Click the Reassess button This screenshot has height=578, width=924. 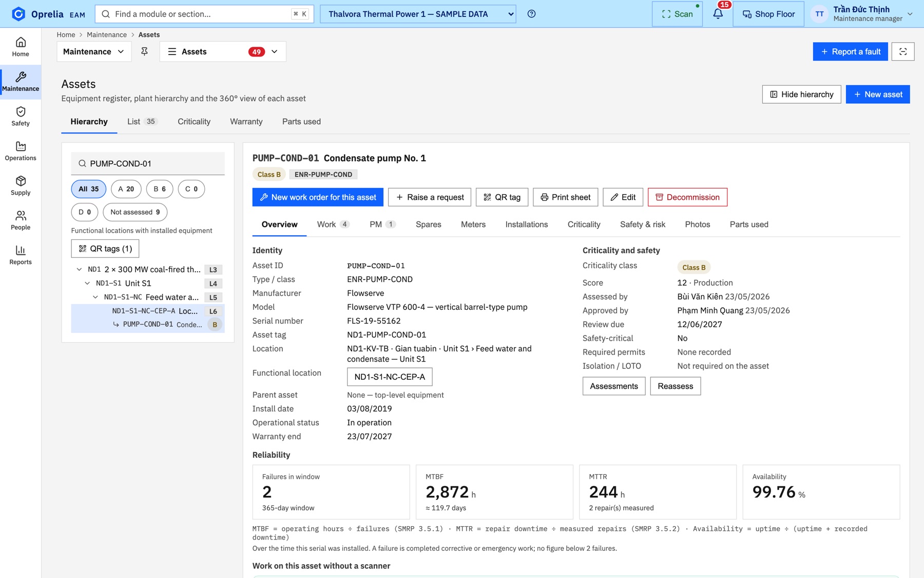click(675, 386)
